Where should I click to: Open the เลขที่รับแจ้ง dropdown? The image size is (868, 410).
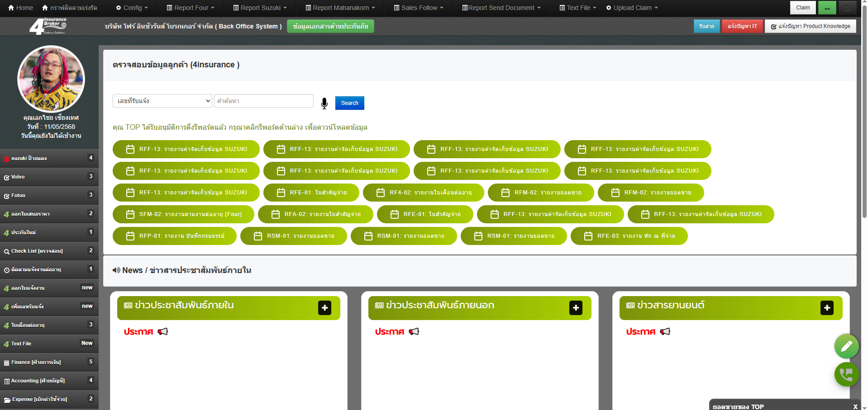pos(162,101)
